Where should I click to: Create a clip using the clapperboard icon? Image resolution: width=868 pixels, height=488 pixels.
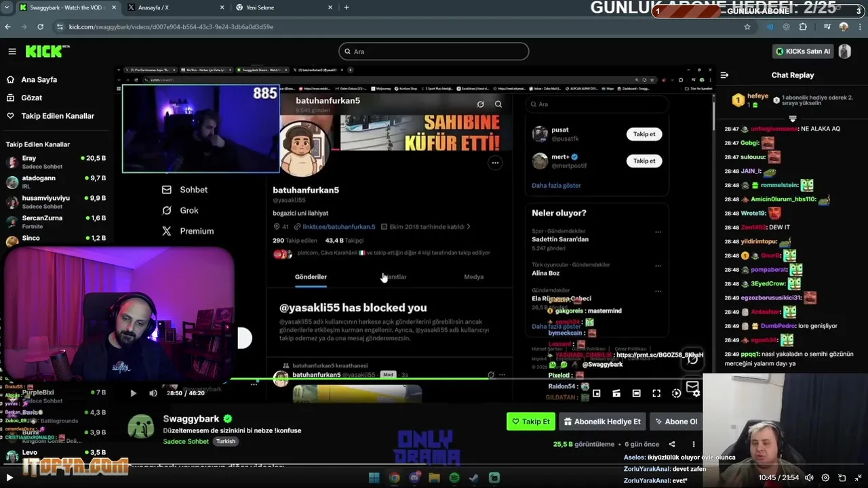click(616, 393)
